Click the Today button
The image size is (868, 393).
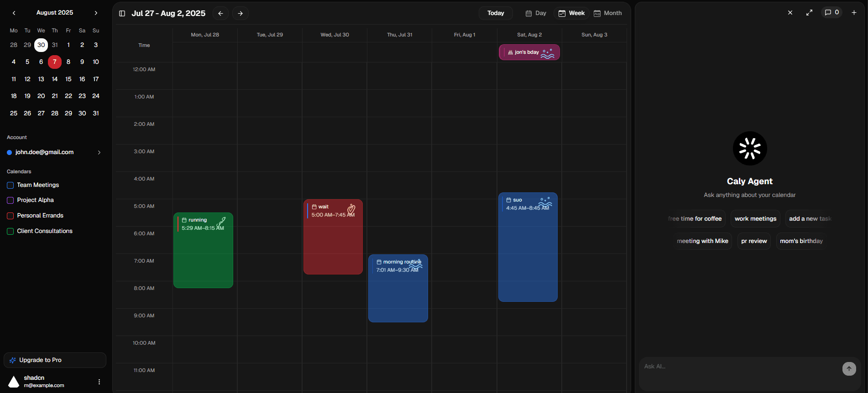click(495, 13)
